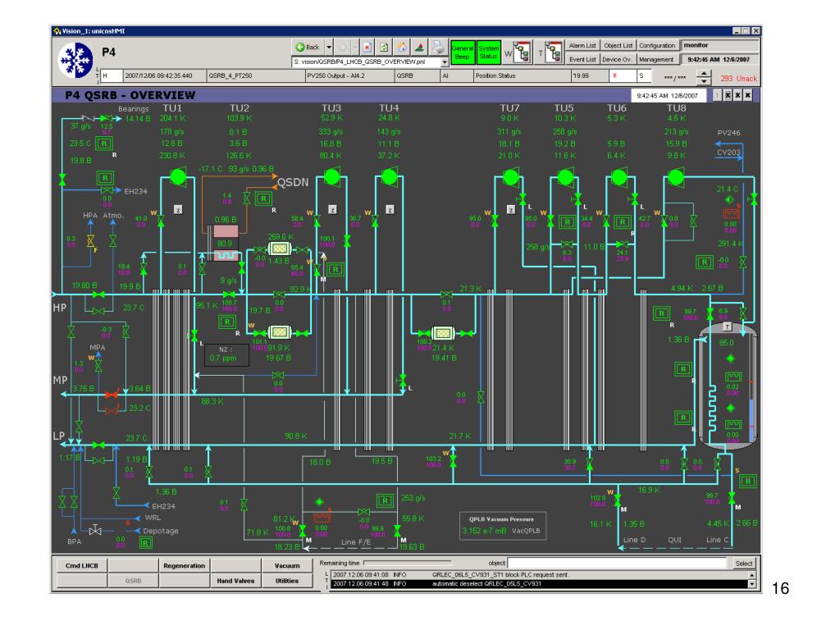This screenshot has height=630, width=840.
Task: Open the R regulator box near QSDN
Action: pyautogui.click(x=263, y=199)
